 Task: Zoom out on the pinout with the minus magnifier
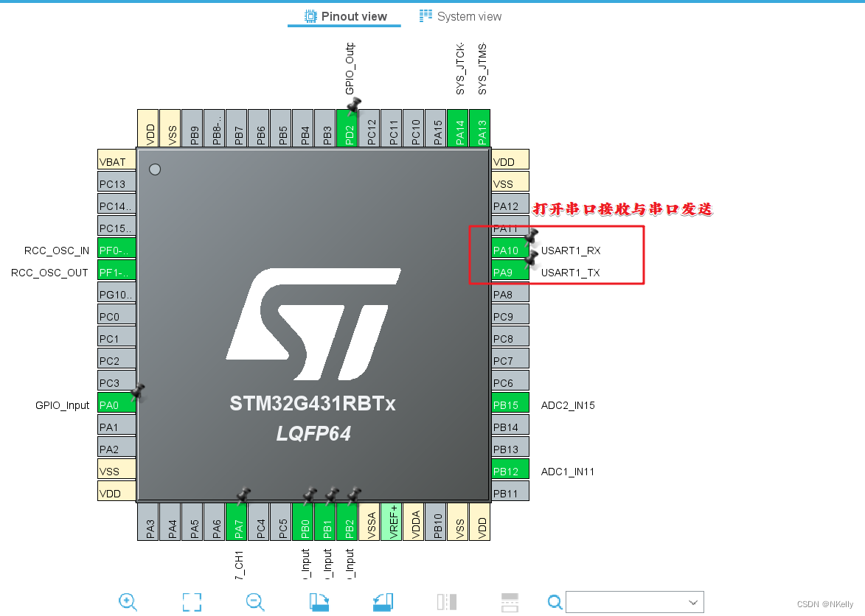[x=255, y=602]
